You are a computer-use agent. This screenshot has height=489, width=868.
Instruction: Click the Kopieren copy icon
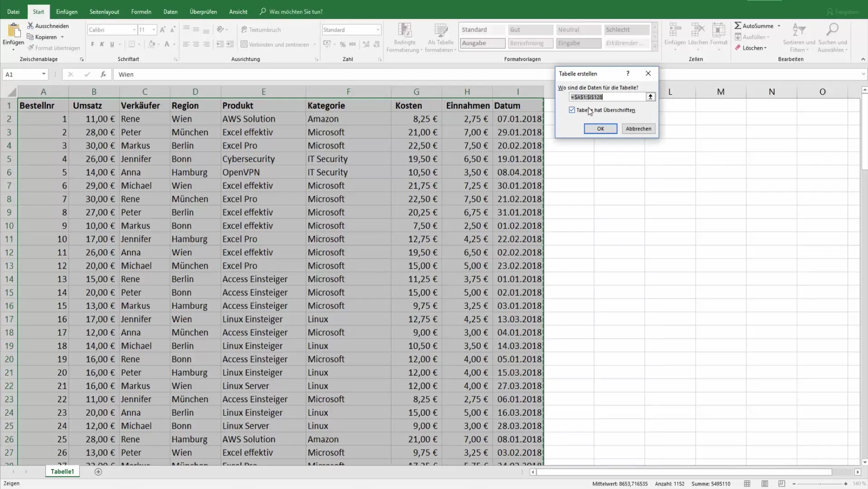[x=30, y=37]
